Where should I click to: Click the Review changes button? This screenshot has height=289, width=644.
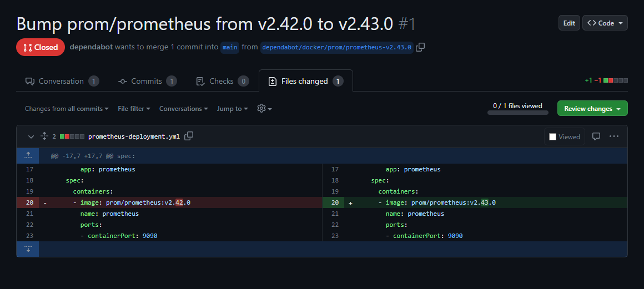coord(592,108)
